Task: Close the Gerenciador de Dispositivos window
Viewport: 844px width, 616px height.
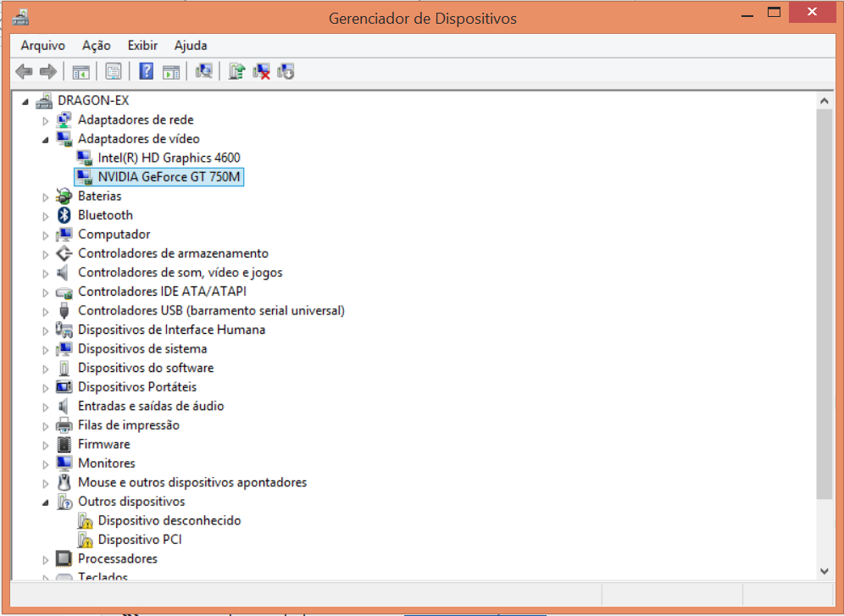Action: pos(812,13)
